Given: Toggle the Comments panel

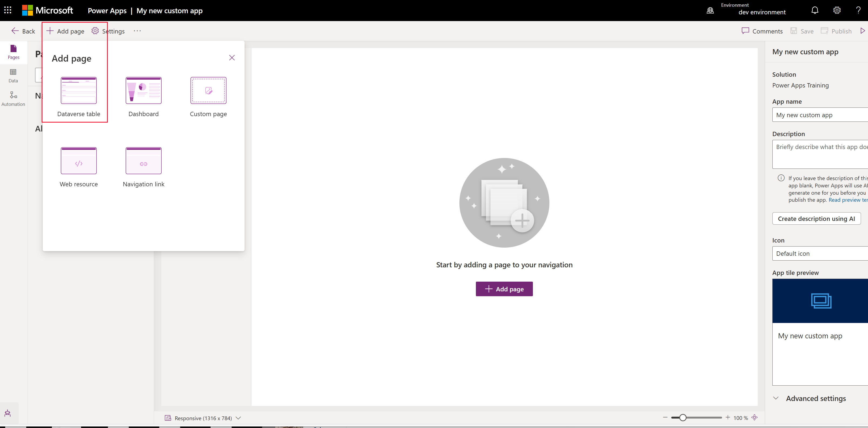Looking at the screenshot, I should 762,31.
